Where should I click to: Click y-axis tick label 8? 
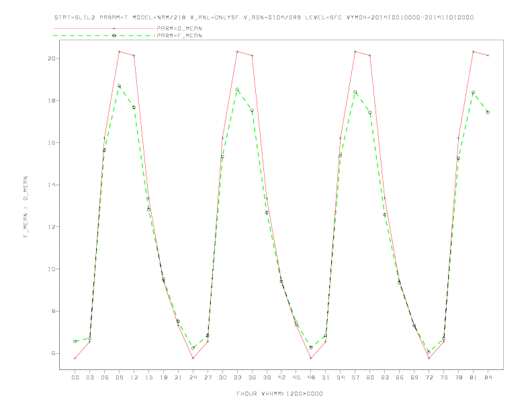click(x=54, y=312)
